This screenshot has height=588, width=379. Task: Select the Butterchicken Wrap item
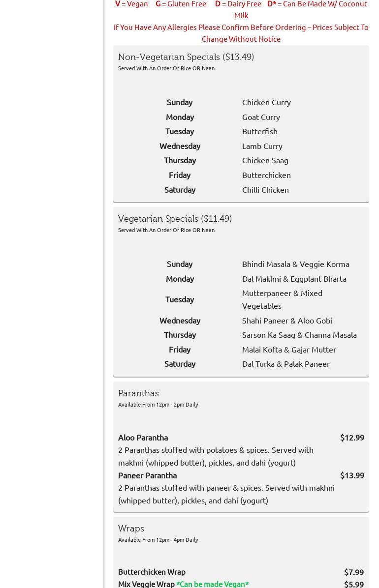(x=152, y=572)
